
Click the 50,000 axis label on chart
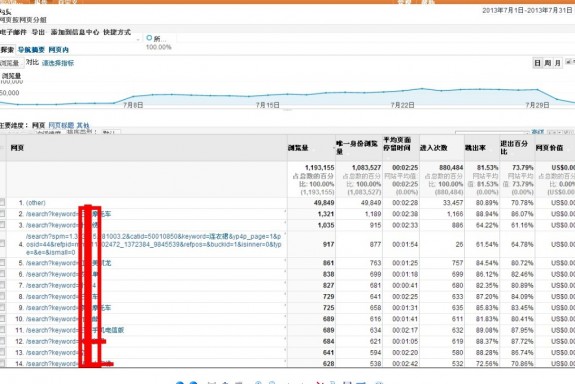10,93
